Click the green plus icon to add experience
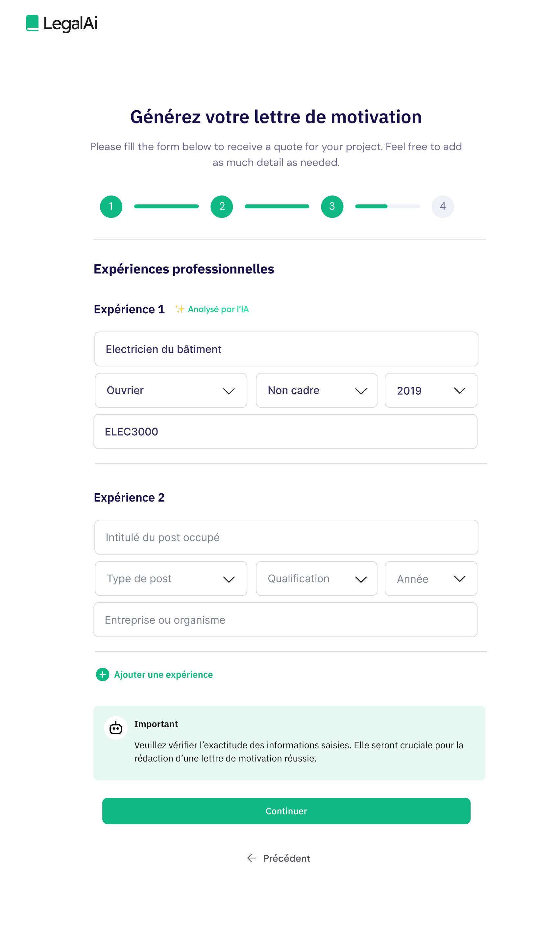 (x=102, y=674)
